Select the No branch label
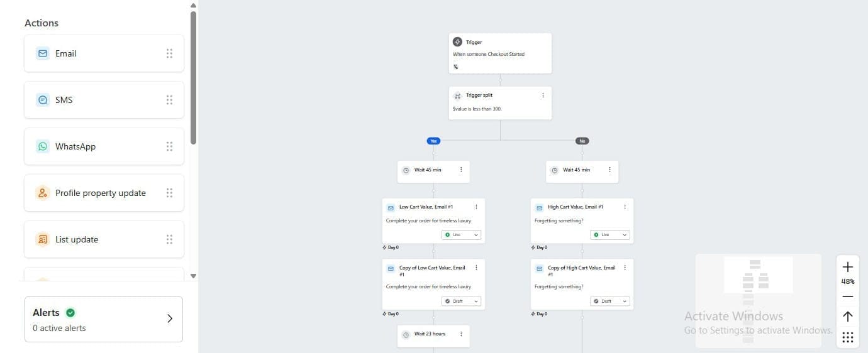Image resolution: width=868 pixels, height=353 pixels. click(x=582, y=141)
